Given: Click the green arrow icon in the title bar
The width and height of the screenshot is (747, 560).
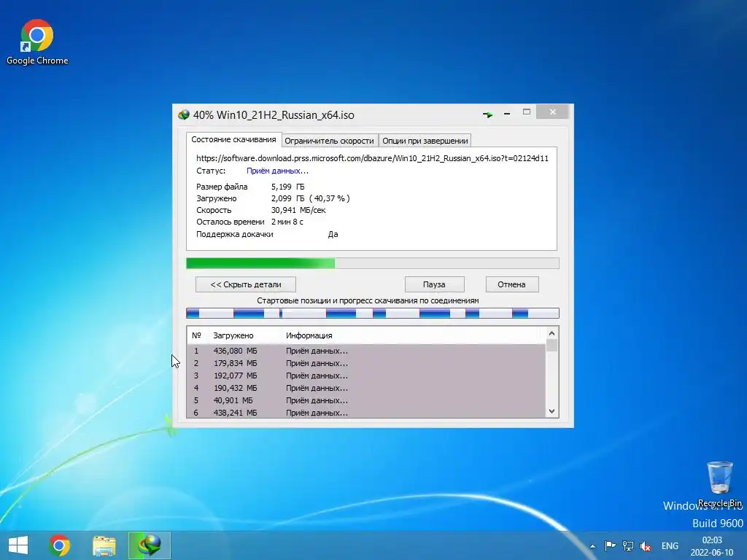Looking at the screenshot, I should [x=487, y=114].
